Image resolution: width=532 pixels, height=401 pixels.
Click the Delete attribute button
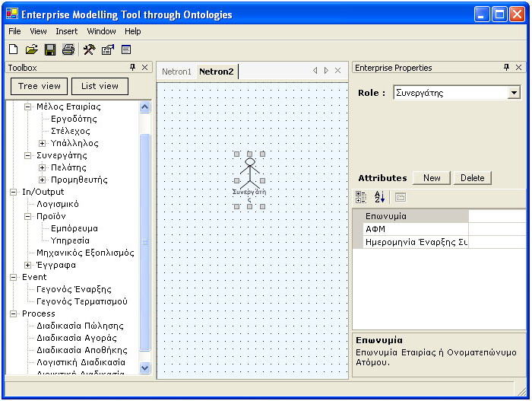tap(472, 178)
